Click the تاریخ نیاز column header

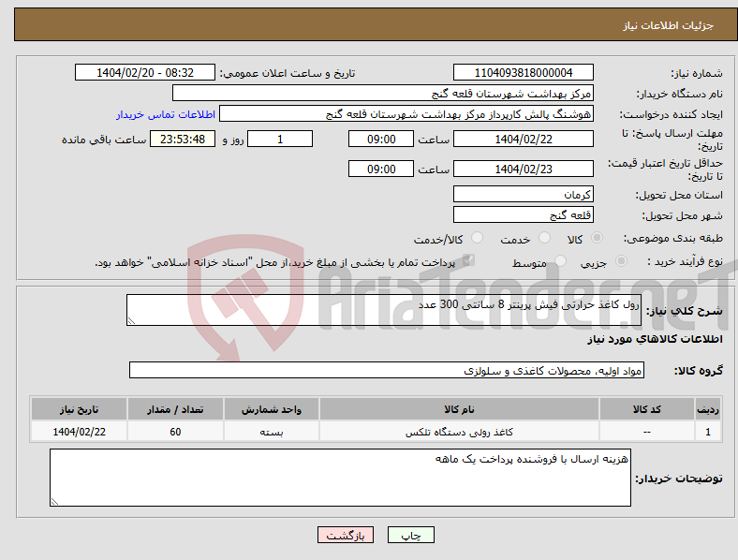[x=79, y=409]
